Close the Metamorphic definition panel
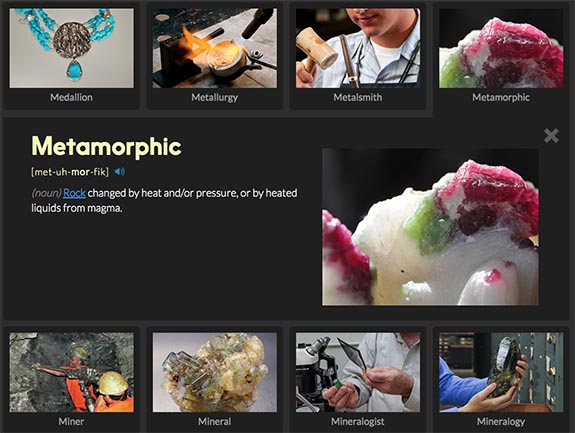 pos(551,136)
